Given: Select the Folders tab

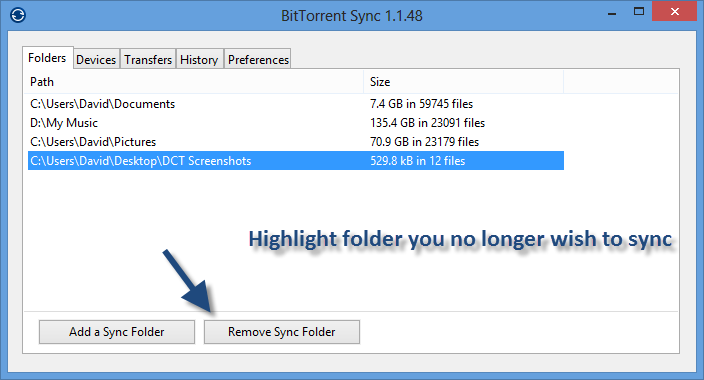Looking at the screenshot, I should (47, 57).
